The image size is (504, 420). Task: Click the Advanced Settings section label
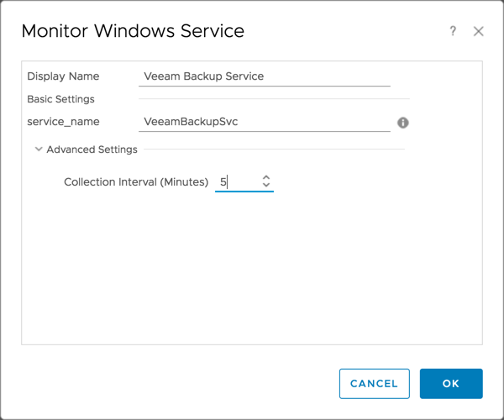[x=92, y=150]
